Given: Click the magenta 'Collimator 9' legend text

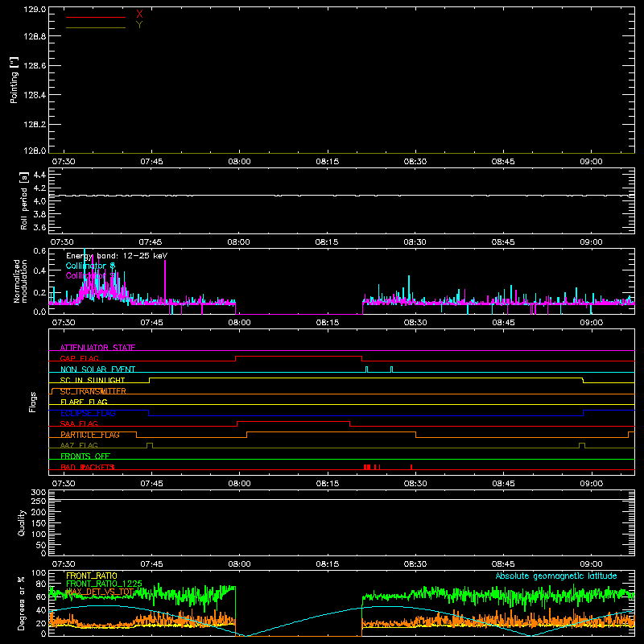Looking at the screenshot, I should tap(90, 275).
